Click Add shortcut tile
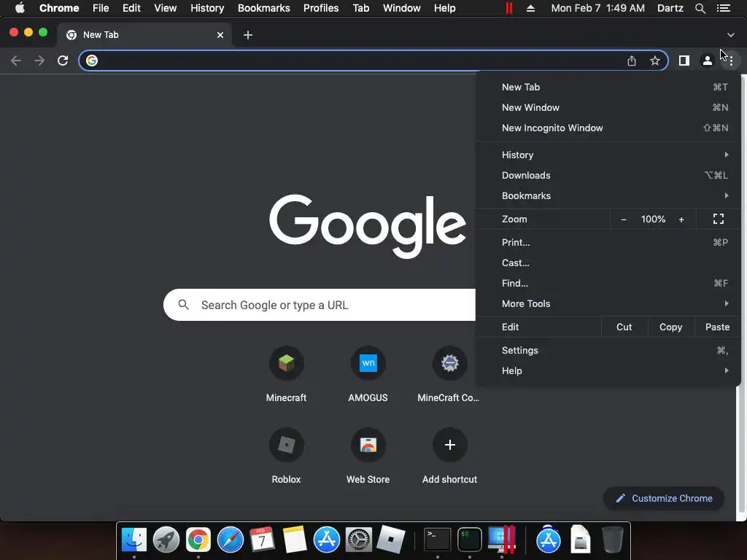Image resolution: width=747 pixels, height=560 pixels. click(x=449, y=456)
